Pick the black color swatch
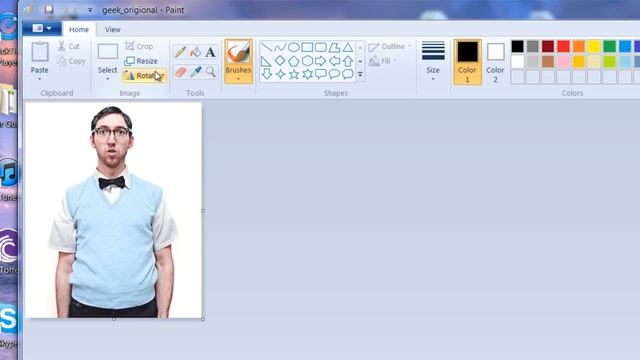Image resolution: width=640 pixels, height=360 pixels. coord(518,47)
